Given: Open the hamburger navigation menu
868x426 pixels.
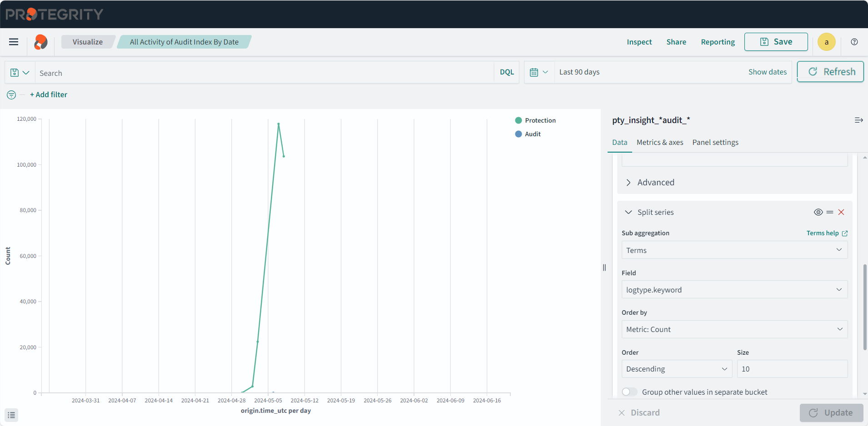Looking at the screenshot, I should click(x=14, y=42).
